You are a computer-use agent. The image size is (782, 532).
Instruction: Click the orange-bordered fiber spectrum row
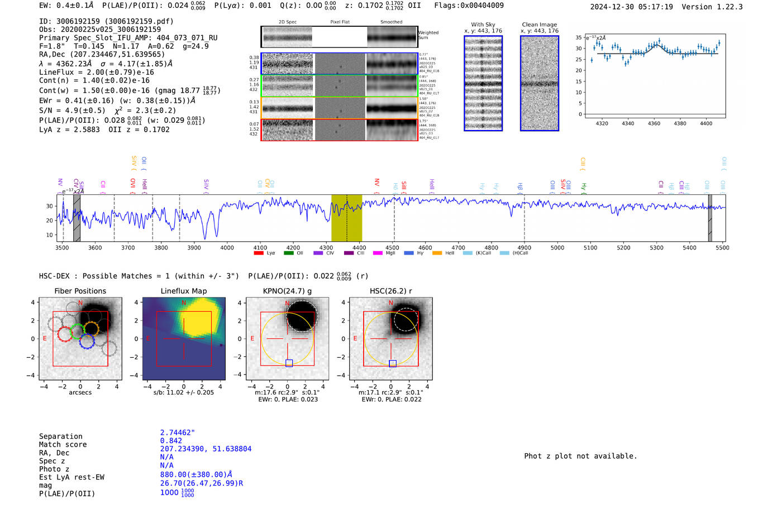340,108
